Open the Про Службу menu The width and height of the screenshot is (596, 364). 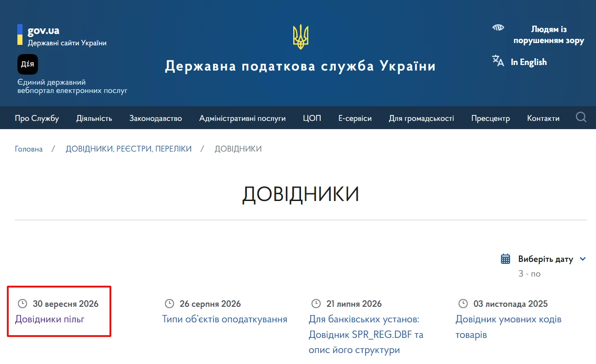point(37,118)
